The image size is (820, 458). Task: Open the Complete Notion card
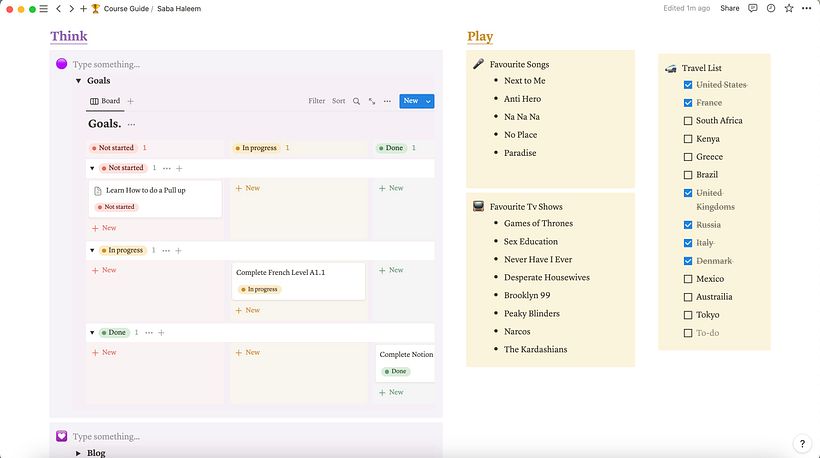click(405, 363)
